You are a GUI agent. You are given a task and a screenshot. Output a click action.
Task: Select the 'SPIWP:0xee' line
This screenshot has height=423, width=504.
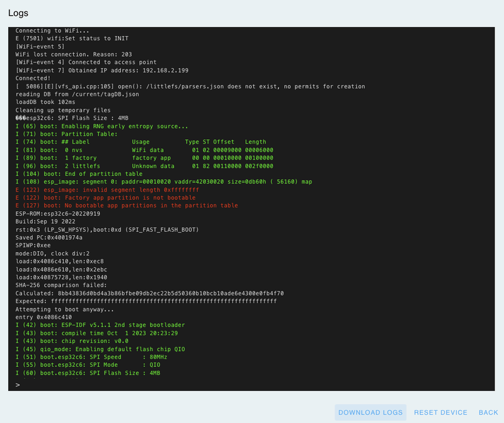33,245
